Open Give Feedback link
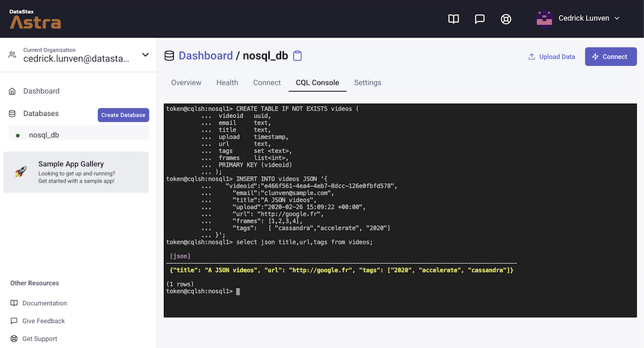The image size is (644, 348). pyautogui.click(x=44, y=321)
